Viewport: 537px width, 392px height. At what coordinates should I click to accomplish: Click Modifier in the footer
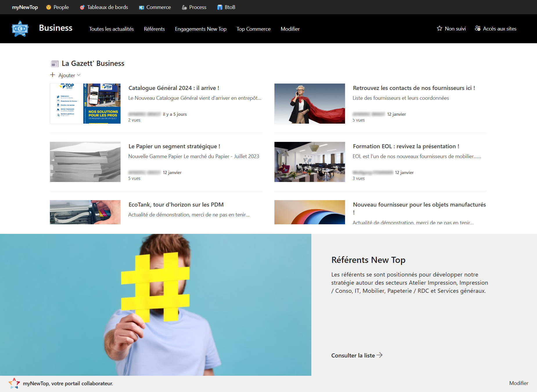click(519, 383)
